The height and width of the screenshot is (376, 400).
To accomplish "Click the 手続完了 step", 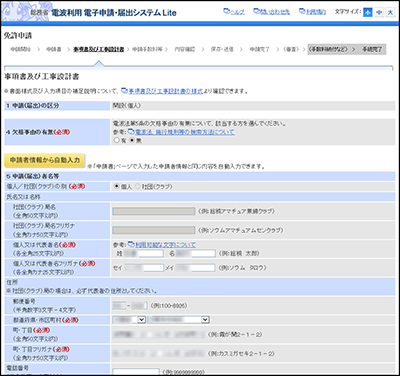I will [372, 49].
